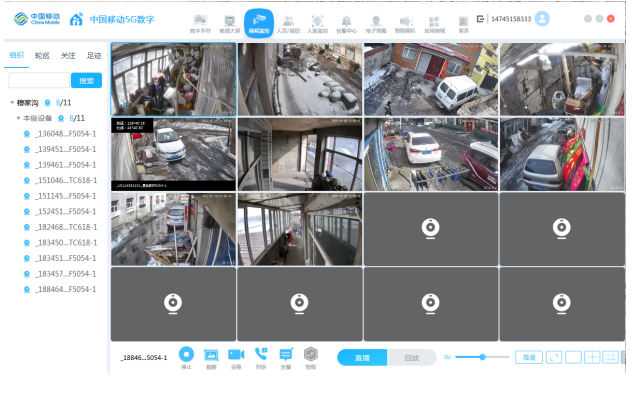Start intercom with the 对讲 phone icon
Screen dimensions: 637x396
pos(261,358)
